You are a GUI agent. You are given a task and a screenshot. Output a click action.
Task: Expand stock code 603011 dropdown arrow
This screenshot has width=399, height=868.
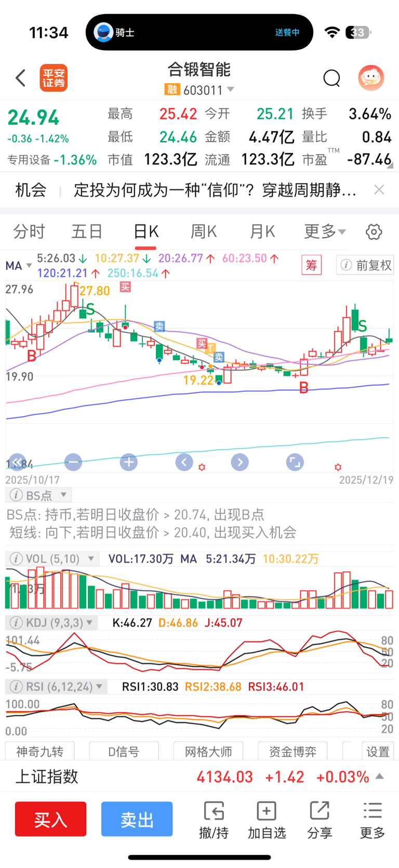(231, 89)
